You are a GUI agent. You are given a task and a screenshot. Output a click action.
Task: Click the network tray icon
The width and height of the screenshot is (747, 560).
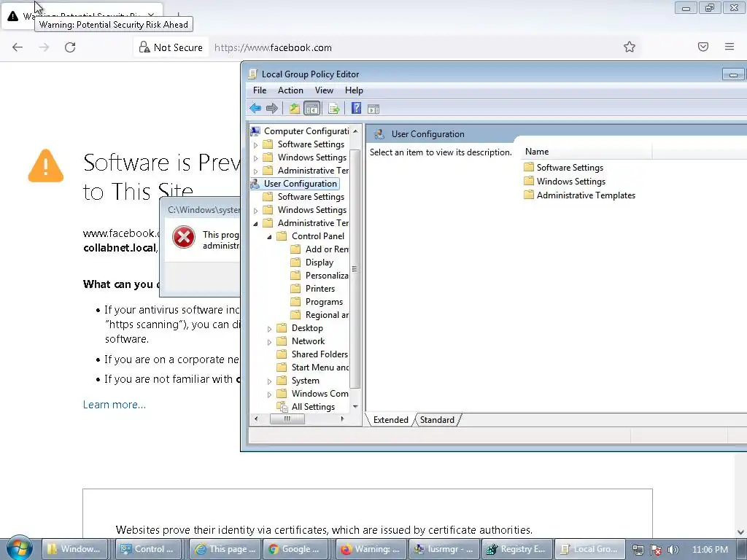[x=638, y=550]
